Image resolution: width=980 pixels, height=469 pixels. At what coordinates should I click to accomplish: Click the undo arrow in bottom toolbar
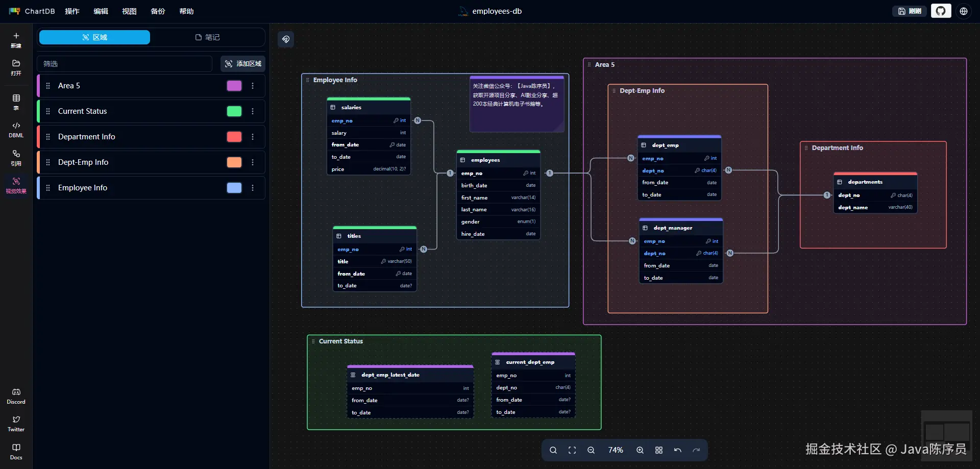pyautogui.click(x=678, y=450)
